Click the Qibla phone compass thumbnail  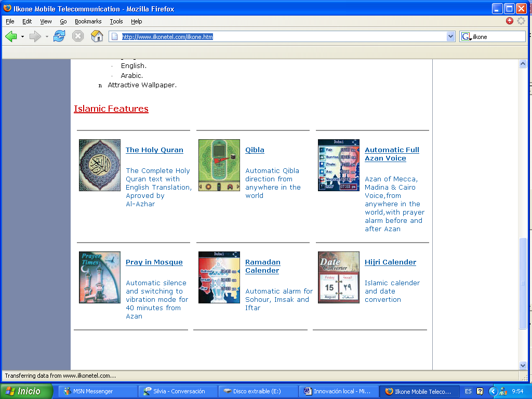click(x=219, y=165)
